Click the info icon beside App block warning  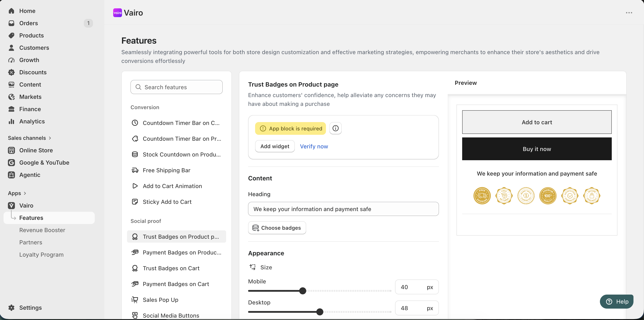tap(336, 128)
